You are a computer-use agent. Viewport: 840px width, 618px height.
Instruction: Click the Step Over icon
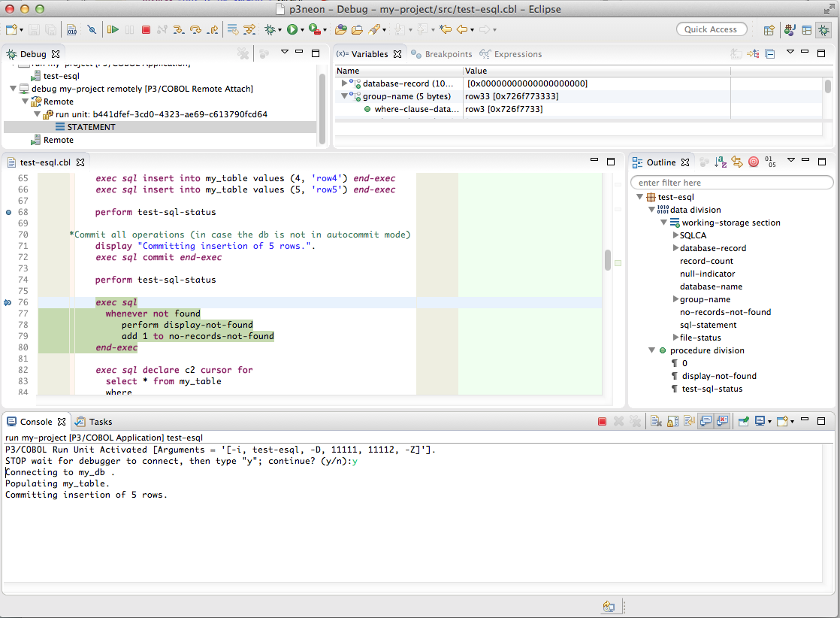(196, 29)
